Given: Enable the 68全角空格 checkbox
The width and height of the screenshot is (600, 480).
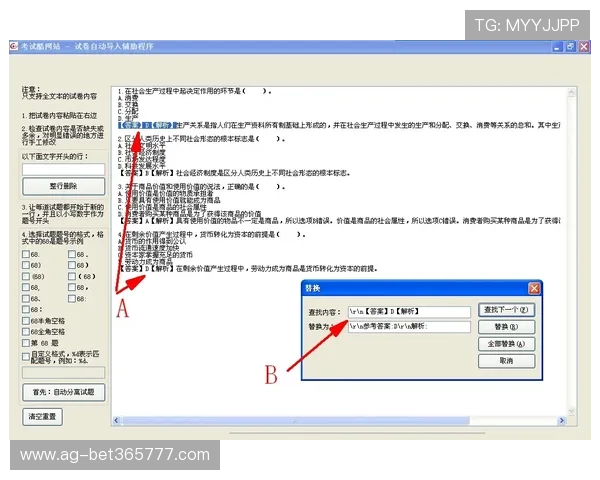Looking at the screenshot, I should click(26, 331).
